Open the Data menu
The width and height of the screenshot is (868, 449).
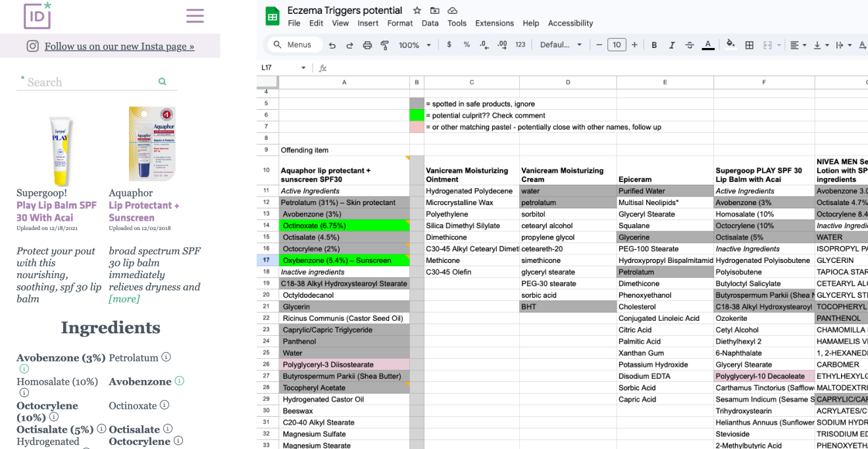[430, 23]
